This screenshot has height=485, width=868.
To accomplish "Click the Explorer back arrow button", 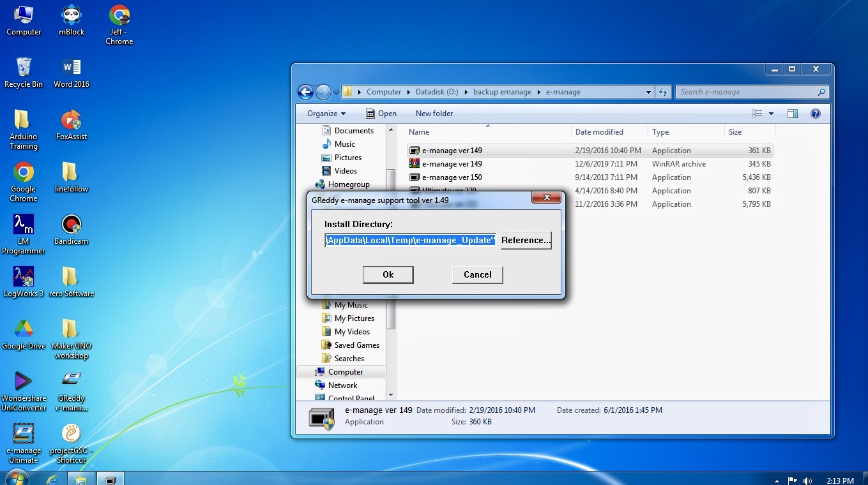I will click(305, 92).
